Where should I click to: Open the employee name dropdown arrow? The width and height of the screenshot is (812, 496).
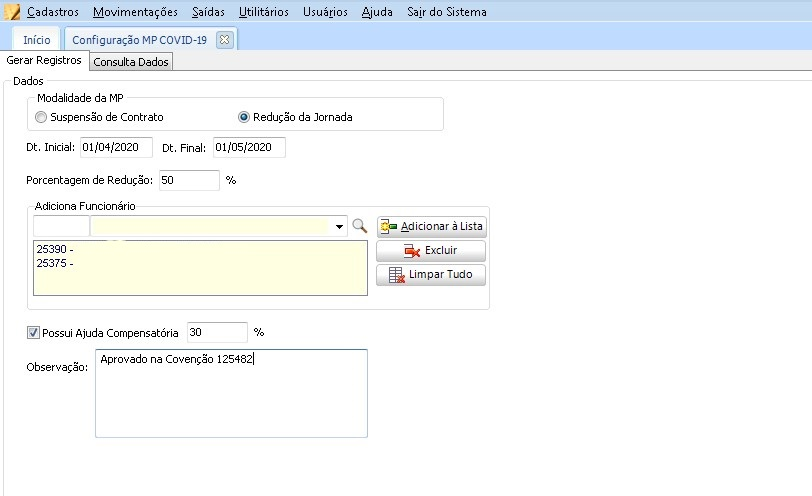click(339, 226)
